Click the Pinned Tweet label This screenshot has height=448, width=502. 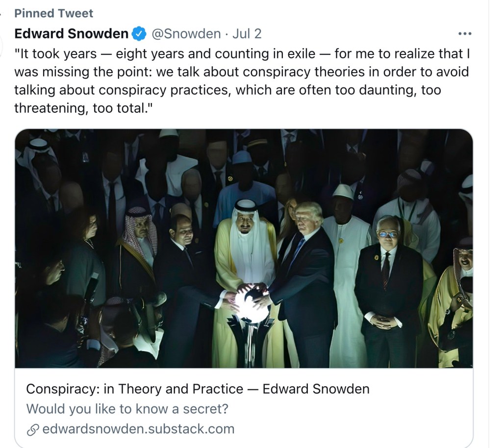53,13
